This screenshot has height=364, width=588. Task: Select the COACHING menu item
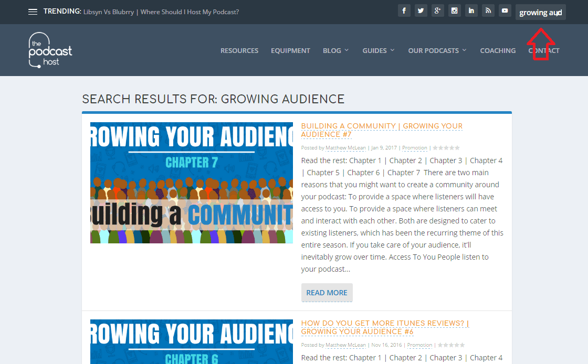point(498,50)
